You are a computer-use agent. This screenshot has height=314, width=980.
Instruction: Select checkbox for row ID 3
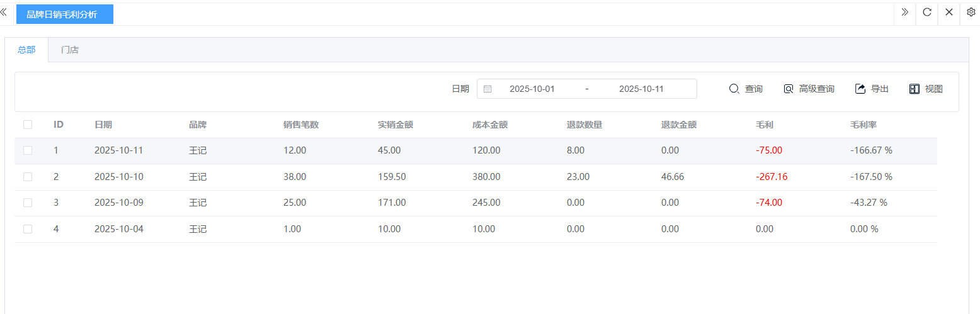[28, 203]
